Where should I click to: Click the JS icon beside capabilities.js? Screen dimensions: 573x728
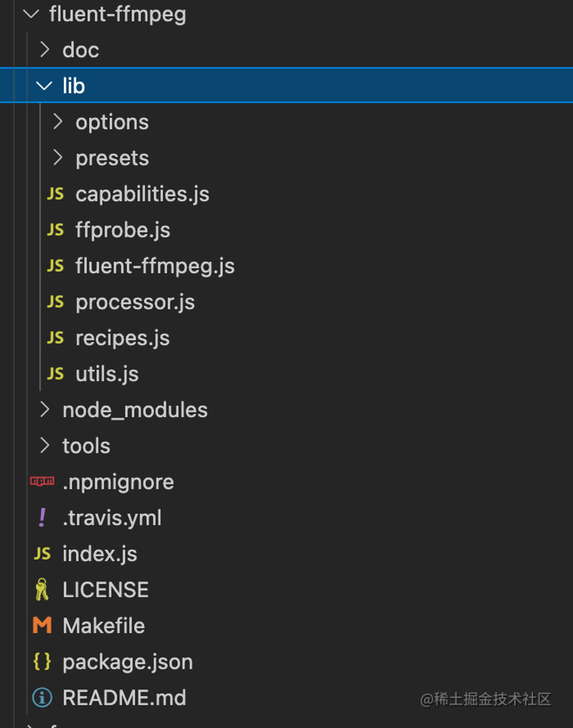coord(55,194)
